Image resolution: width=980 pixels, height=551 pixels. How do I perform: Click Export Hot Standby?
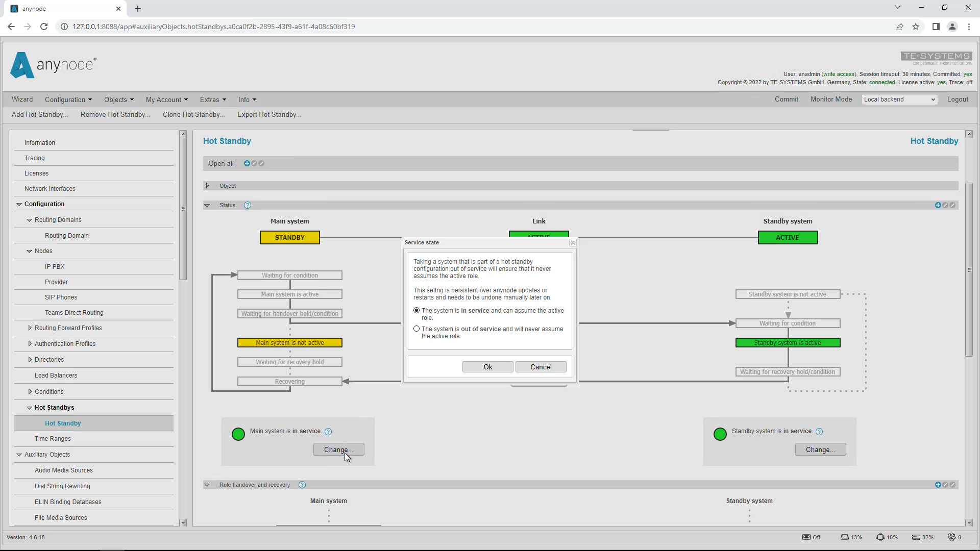click(x=269, y=114)
